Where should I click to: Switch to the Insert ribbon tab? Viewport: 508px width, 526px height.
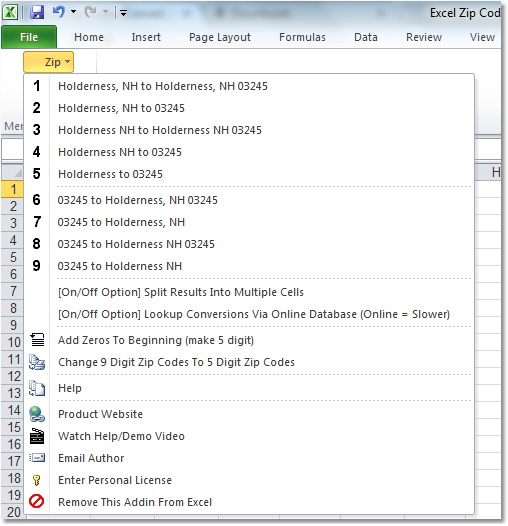point(146,37)
